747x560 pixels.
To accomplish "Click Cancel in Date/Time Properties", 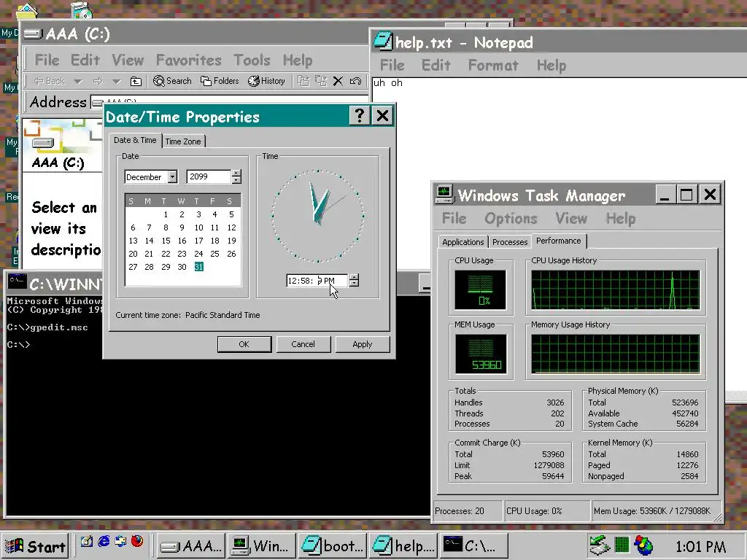I will click(303, 344).
